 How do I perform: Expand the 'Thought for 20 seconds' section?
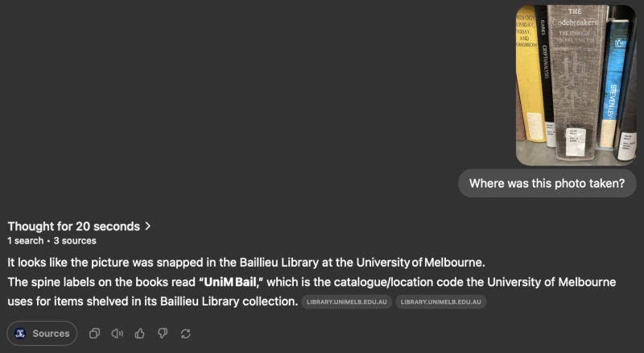coord(73,226)
